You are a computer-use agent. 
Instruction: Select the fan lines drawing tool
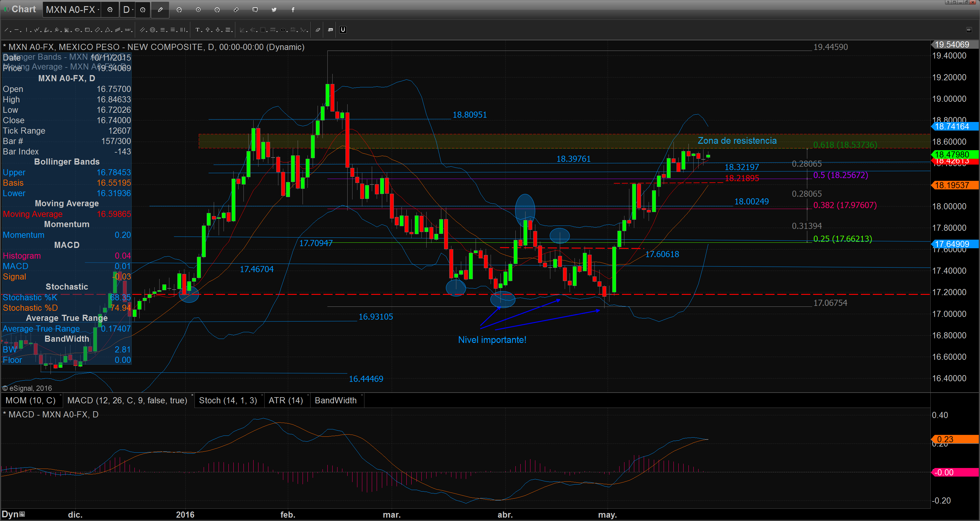47,30
